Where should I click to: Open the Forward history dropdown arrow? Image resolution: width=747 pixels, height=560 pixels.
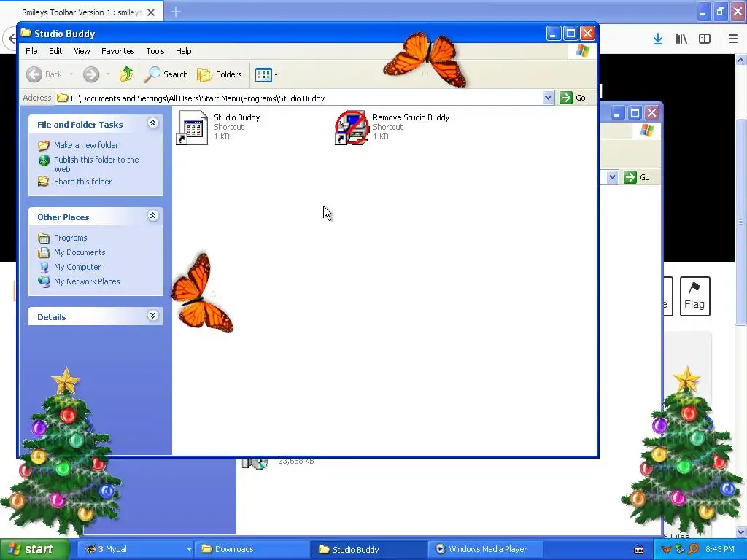108,74
